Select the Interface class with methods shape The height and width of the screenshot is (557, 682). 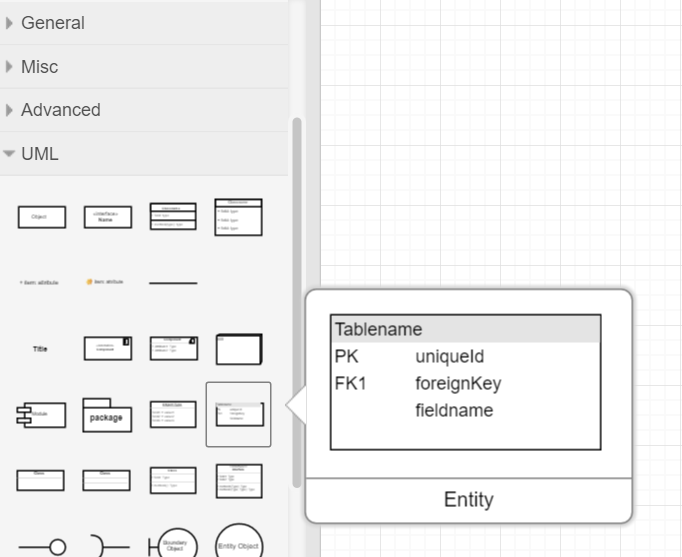[239, 481]
